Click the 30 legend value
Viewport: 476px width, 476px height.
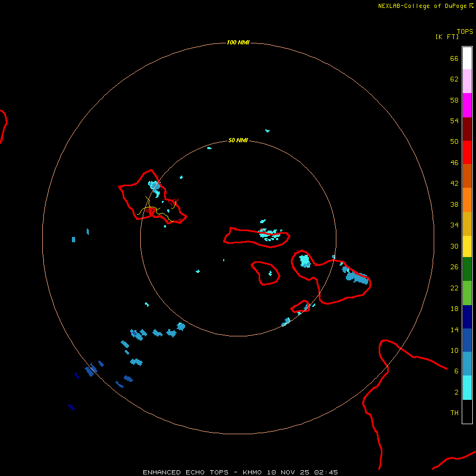tap(454, 246)
